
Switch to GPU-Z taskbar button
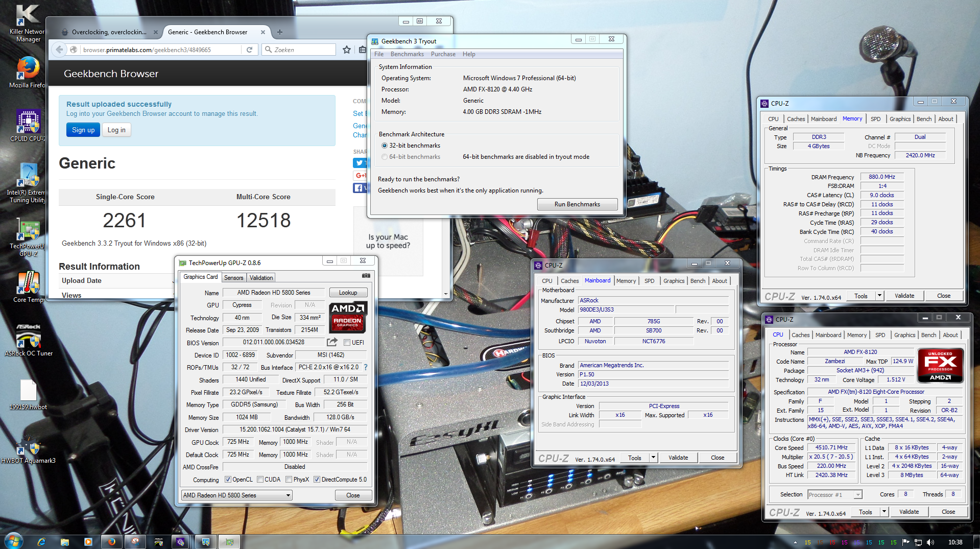[229, 542]
